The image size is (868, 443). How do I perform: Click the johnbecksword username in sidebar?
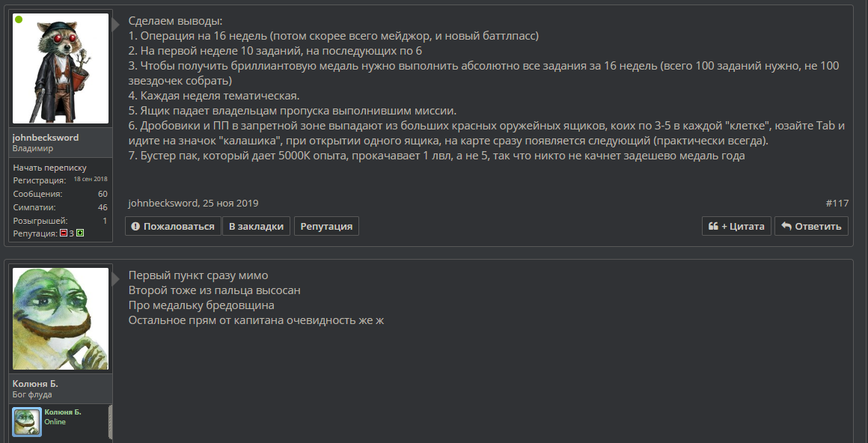[46, 138]
